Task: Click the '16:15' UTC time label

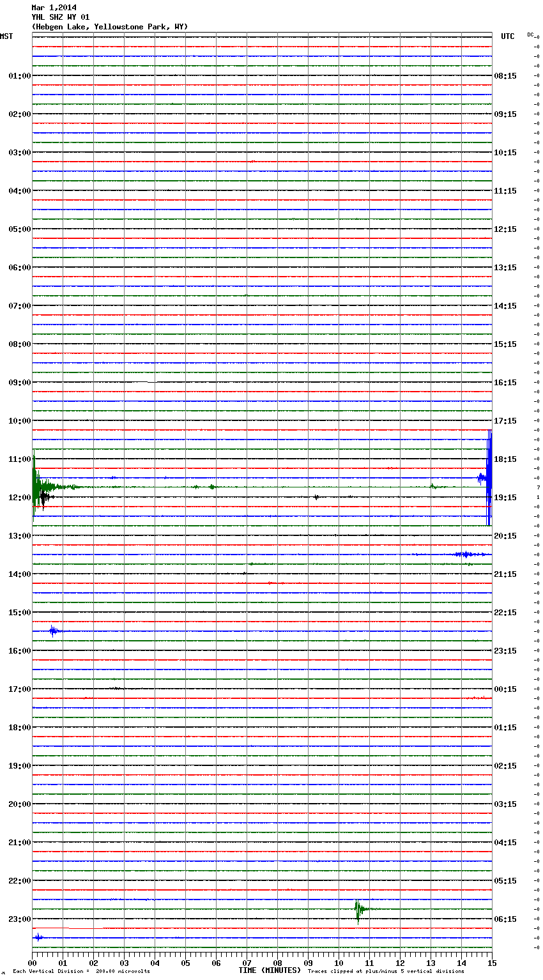Action: [x=505, y=383]
